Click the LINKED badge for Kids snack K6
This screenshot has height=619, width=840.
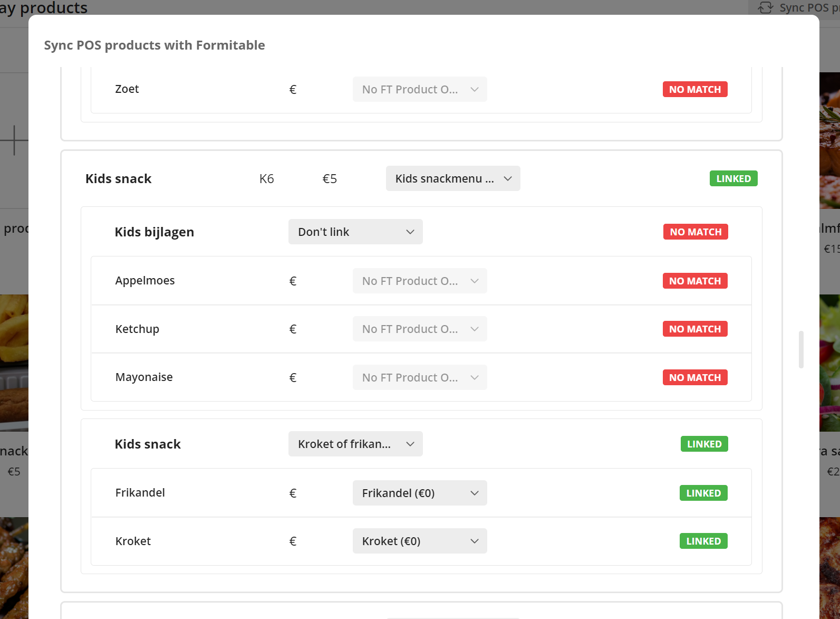coord(733,178)
